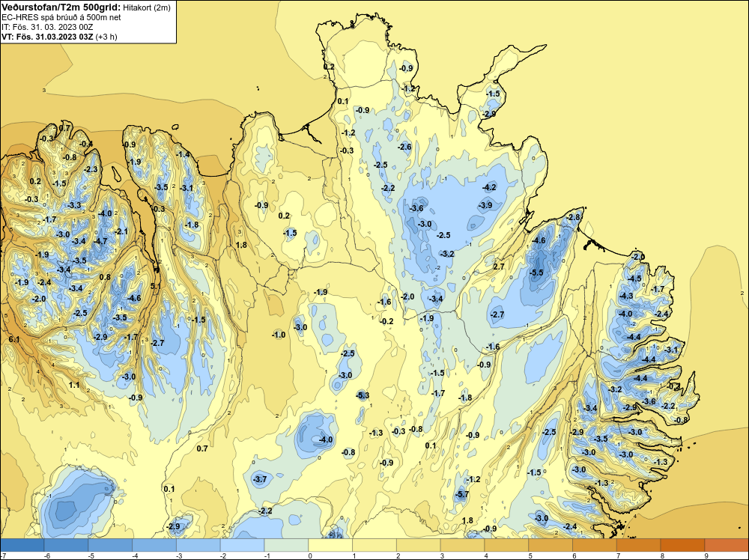Pick the legend swatch between 4 and 5
Screen dimensions: 749x560
507,545
